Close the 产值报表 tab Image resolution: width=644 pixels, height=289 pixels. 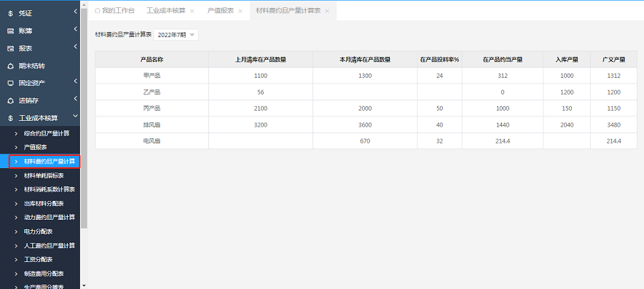(x=240, y=11)
